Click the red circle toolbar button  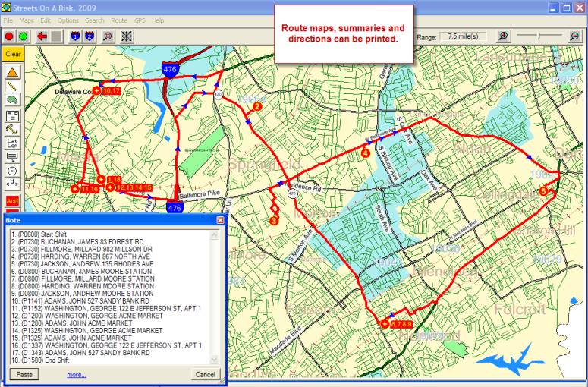pos(9,36)
